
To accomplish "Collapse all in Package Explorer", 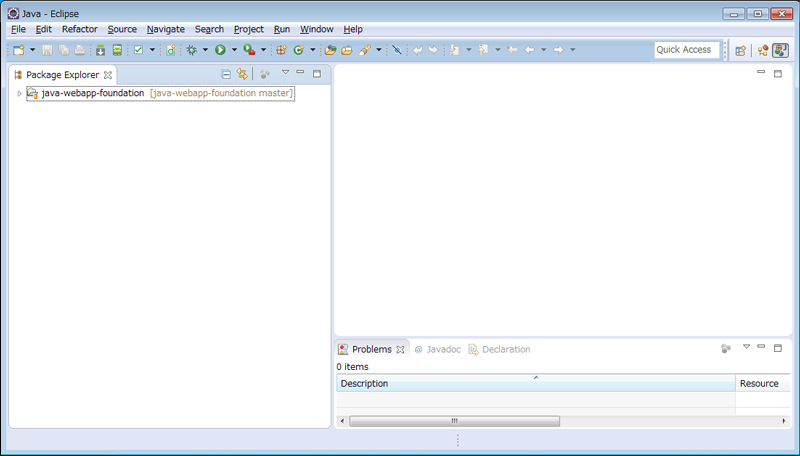I will pyautogui.click(x=226, y=74).
